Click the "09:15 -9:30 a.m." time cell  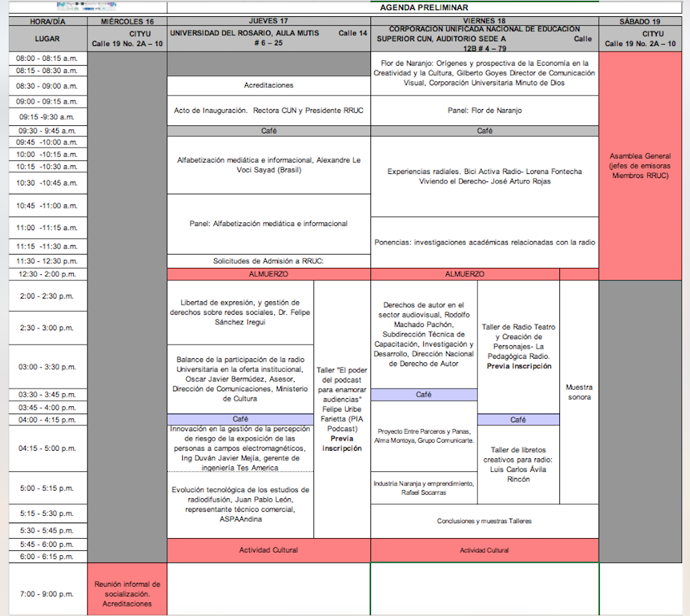tap(47, 117)
